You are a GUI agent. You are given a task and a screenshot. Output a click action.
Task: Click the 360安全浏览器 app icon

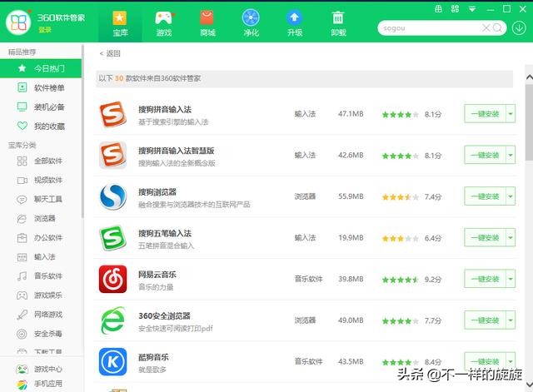[113, 320]
